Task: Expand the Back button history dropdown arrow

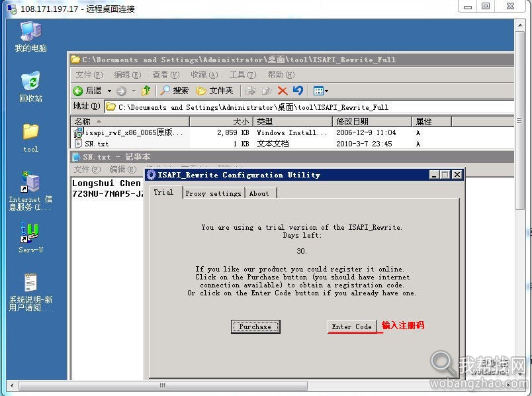Action: [109, 91]
